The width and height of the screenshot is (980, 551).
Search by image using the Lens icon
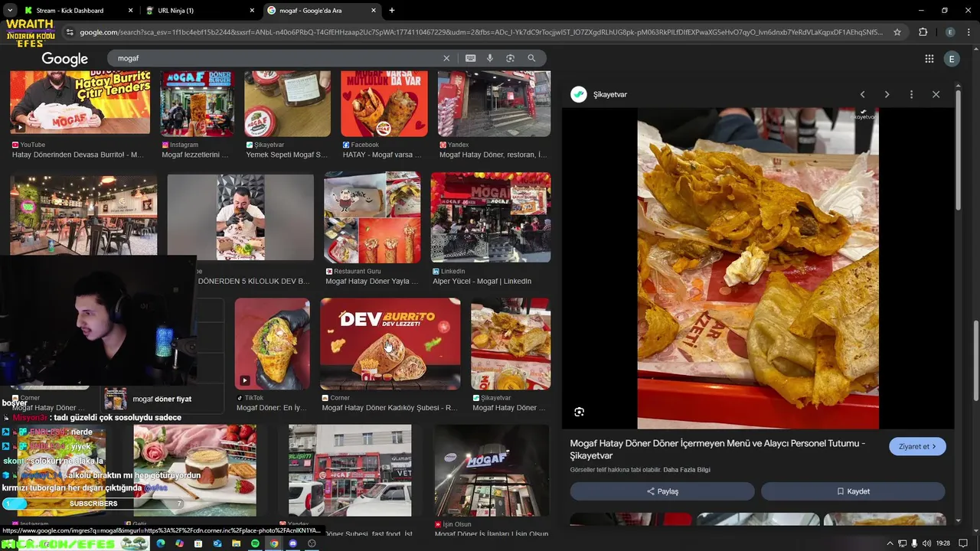[x=510, y=58]
